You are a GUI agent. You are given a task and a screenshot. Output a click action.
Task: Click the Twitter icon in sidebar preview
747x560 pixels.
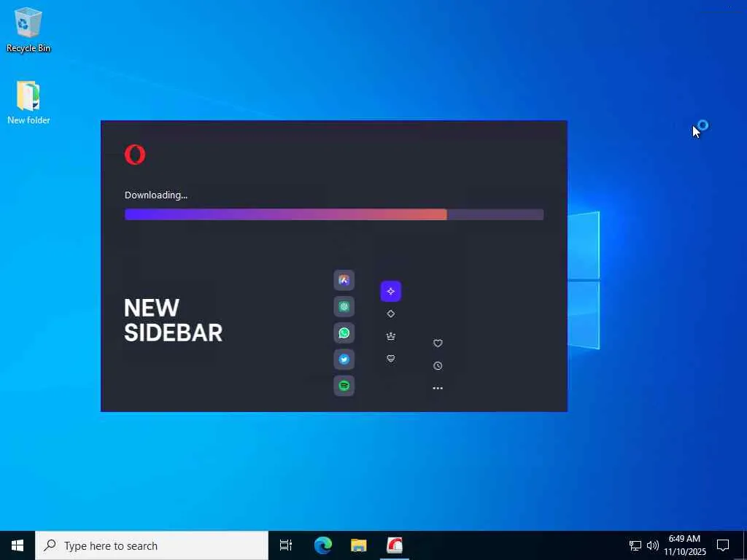pos(344,359)
